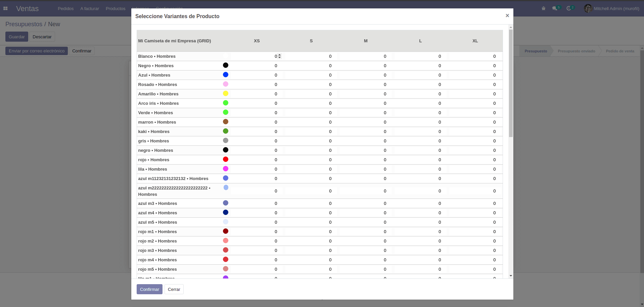This screenshot has width=644, height=307.
Task: Open the activities clock icon
Action: pyautogui.click(x=569, y=8)
